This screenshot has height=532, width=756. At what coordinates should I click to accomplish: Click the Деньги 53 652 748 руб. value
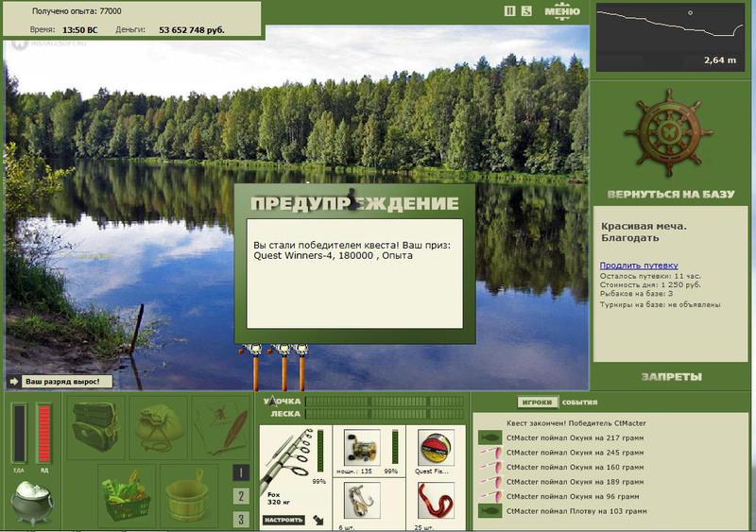coord(192,30)
